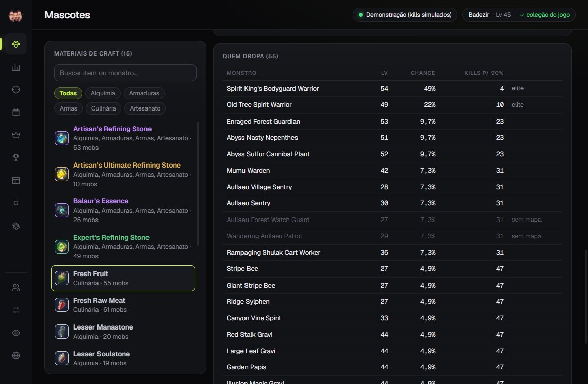Open the crown sidebar icon

click(x=16, y=135)
